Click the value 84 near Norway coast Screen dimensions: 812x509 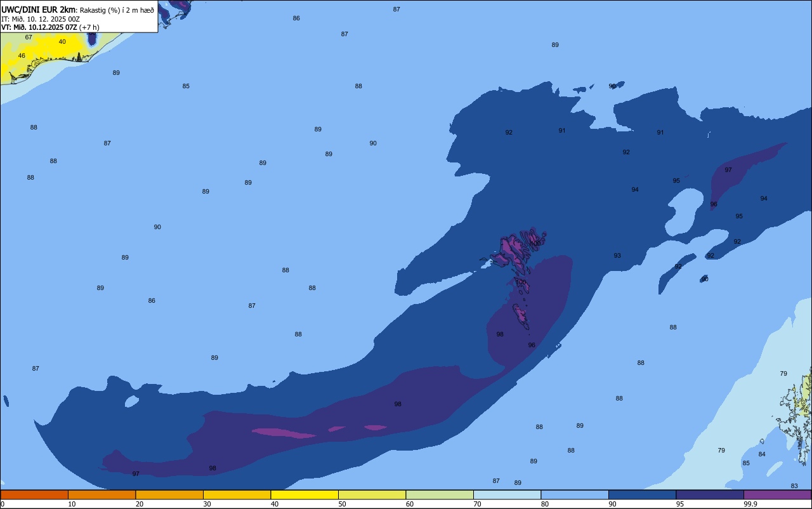point(762,454)
